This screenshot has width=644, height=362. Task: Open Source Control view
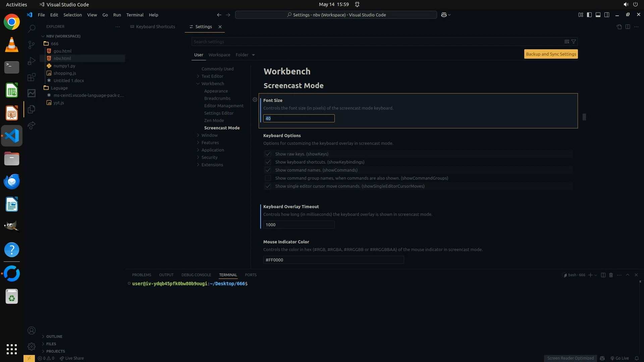32,45
